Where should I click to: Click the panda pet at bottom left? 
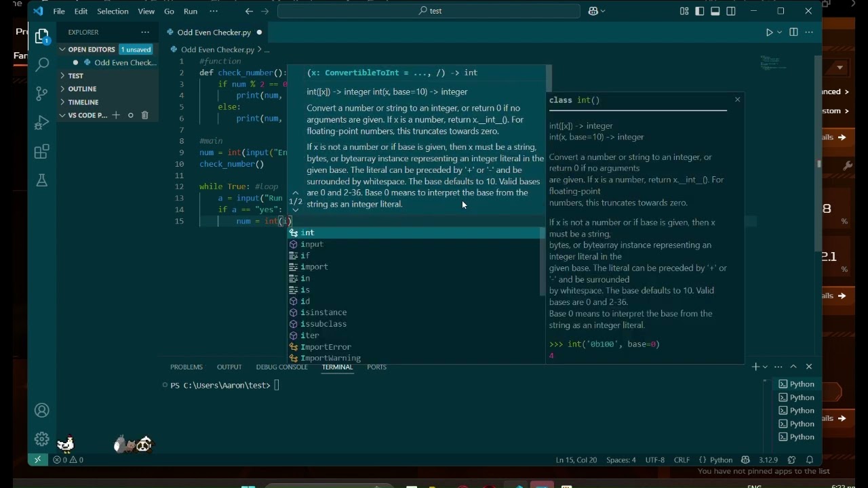[x=144, y=445]
